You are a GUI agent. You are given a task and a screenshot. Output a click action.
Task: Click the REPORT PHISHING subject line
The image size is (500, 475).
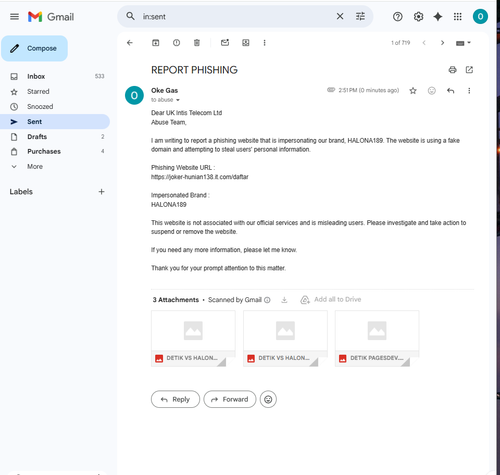point(194,70)
